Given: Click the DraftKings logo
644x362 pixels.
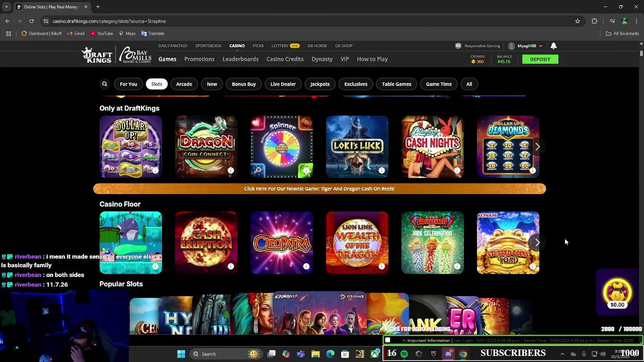Looking at the screenshot, I should [x=97, y=55].
